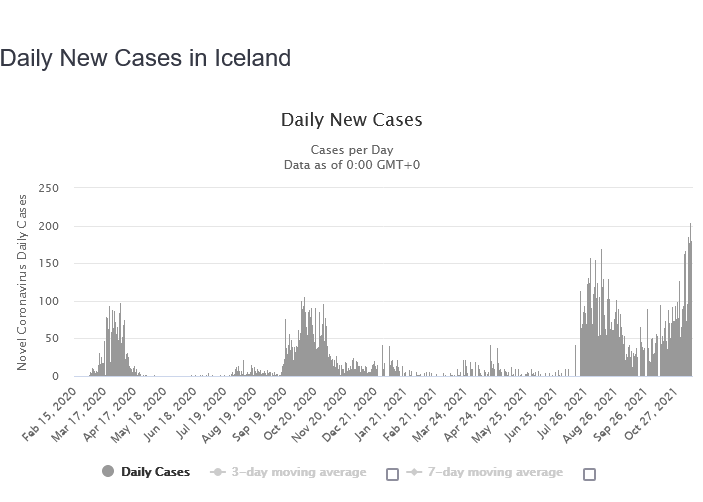Viewport: 703px width, 502px height.
Task: Click the Cases per Day subtitle
Action: (x=351, y=149)
